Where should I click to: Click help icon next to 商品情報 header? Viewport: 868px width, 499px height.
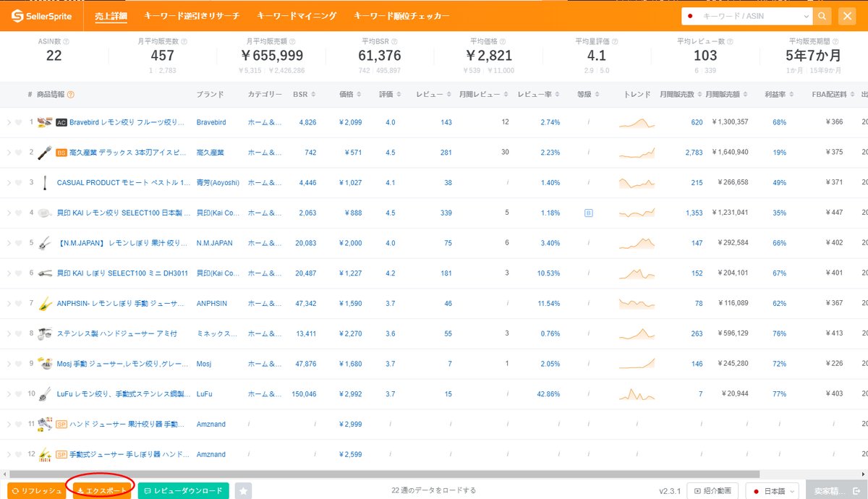tap(71, 95)
